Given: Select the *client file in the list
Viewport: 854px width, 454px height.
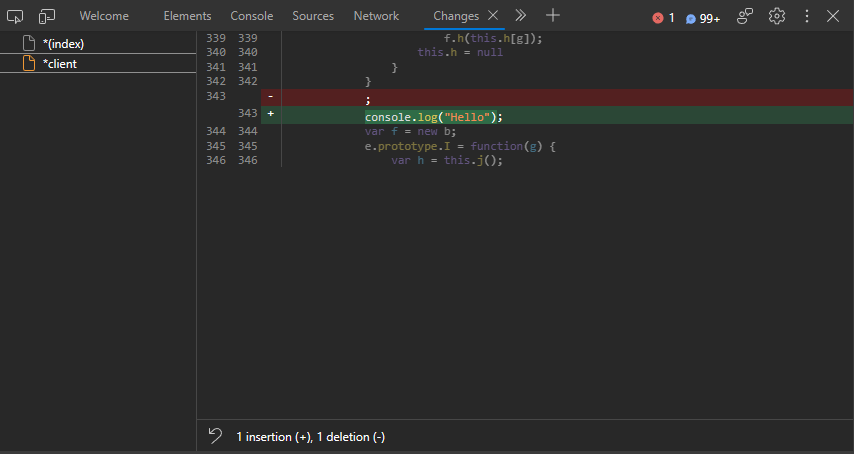Looking at the screenshot, I should click(x=98, y=64).
